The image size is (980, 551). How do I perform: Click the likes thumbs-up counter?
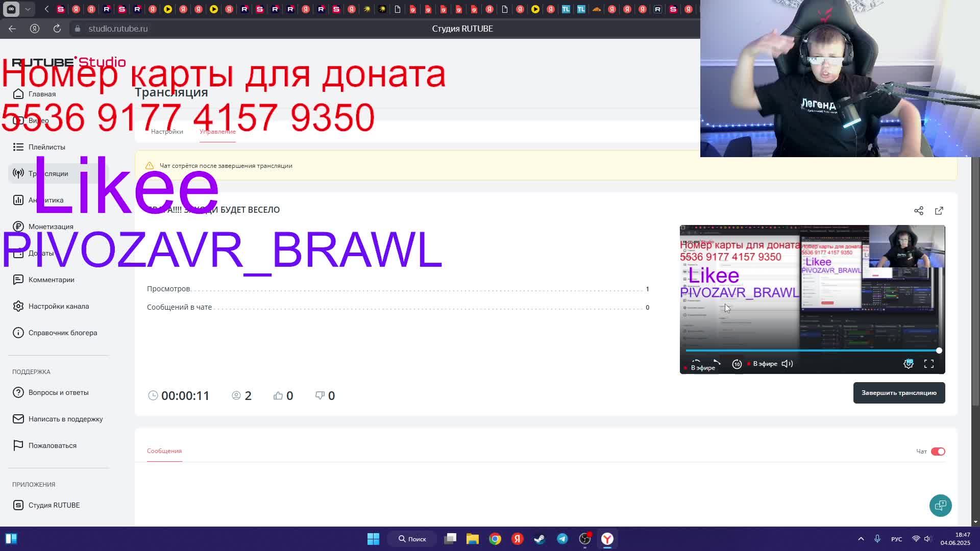(283, 395)
